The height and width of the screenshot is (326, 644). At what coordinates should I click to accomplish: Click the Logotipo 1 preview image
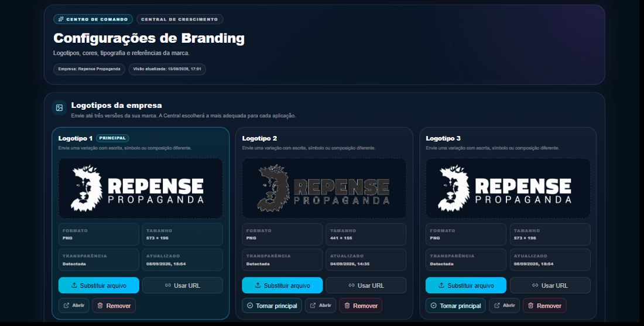pyautogui.click(x=141, y=188)
